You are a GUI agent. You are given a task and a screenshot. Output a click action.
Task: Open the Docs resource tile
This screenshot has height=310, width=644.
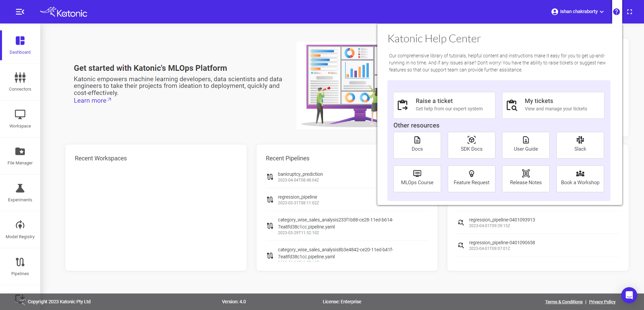417,145
